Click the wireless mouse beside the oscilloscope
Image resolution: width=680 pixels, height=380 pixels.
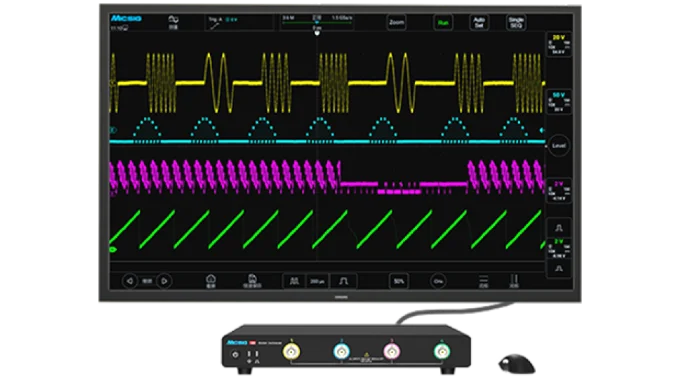517,364
